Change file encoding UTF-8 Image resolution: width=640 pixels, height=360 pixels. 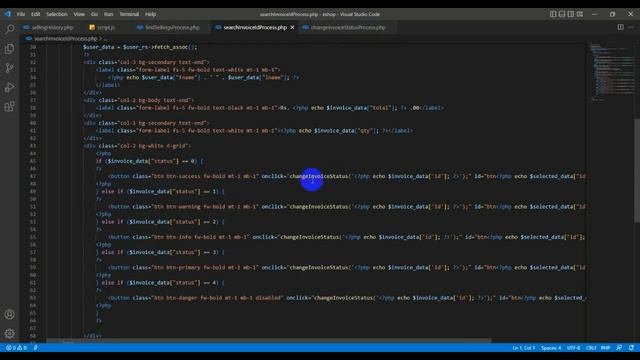[x=573, y=348]
